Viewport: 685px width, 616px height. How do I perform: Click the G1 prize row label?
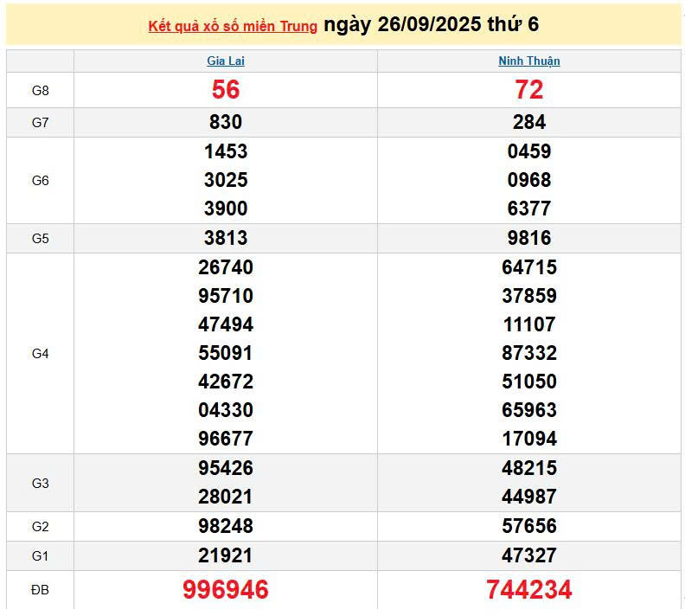[x=40, y=556]
